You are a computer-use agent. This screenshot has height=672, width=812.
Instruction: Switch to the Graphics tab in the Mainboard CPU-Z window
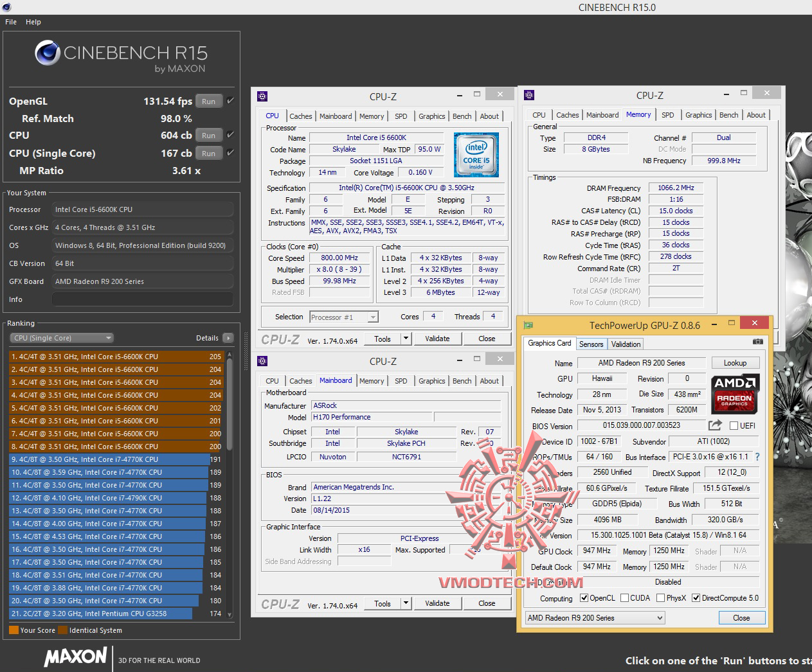(x=431, y=381)
